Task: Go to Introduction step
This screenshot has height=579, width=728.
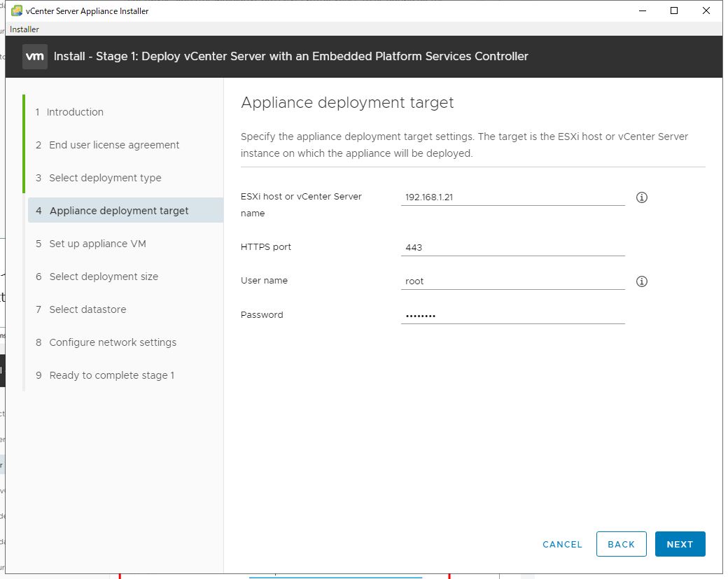Action: [75, 112]
